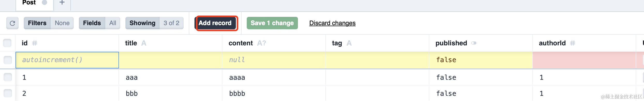Image resolution: width=644 pixels, height=101 pixels.
Task: Click the string type icon beside title
Action: pos(144,43)
